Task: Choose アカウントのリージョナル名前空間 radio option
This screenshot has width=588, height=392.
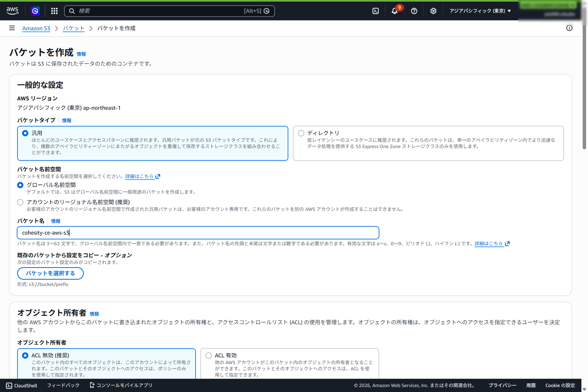Action: (20, 202)
